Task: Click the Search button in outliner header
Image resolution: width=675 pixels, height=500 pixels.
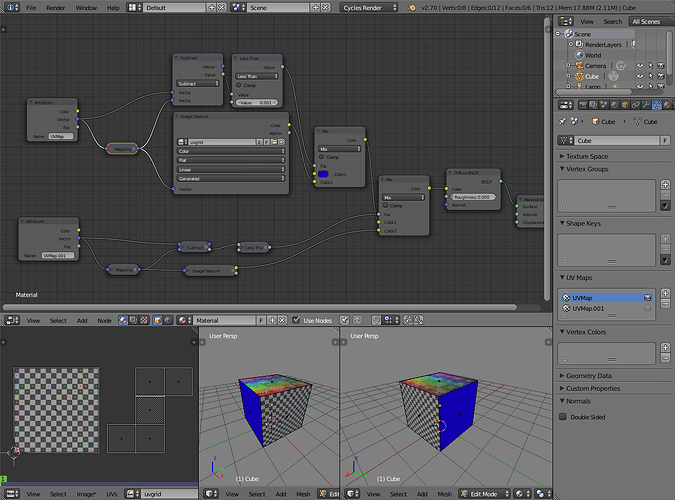Action: click(612, 21)
